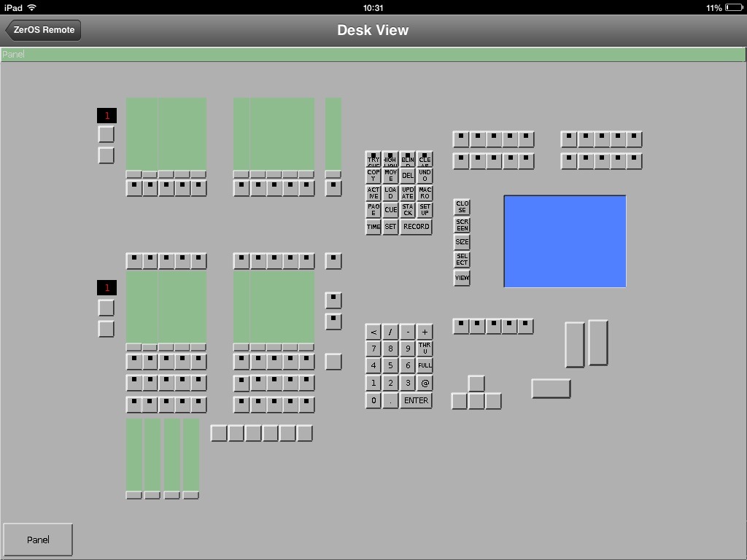Tap keypad number 9
This screenshot has height=560, width=747.
[x=408, y=349]
